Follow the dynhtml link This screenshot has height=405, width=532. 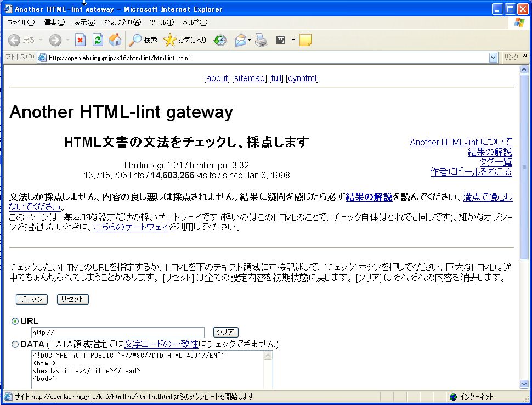(302, 78)
